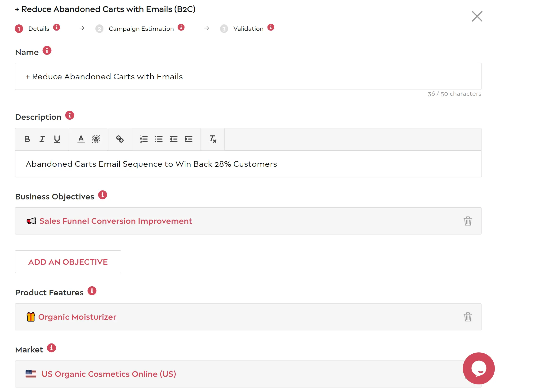
Task: Show info tooltip next to Product Features
Action: (92, 291)
